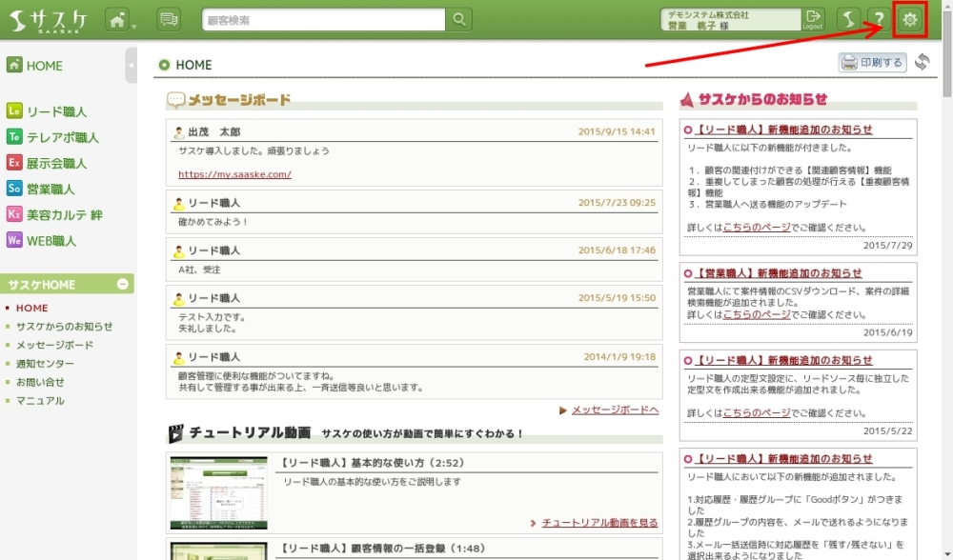Open the message board chat icon
This screenshot has width=953, height=560.
click(169, 20)
